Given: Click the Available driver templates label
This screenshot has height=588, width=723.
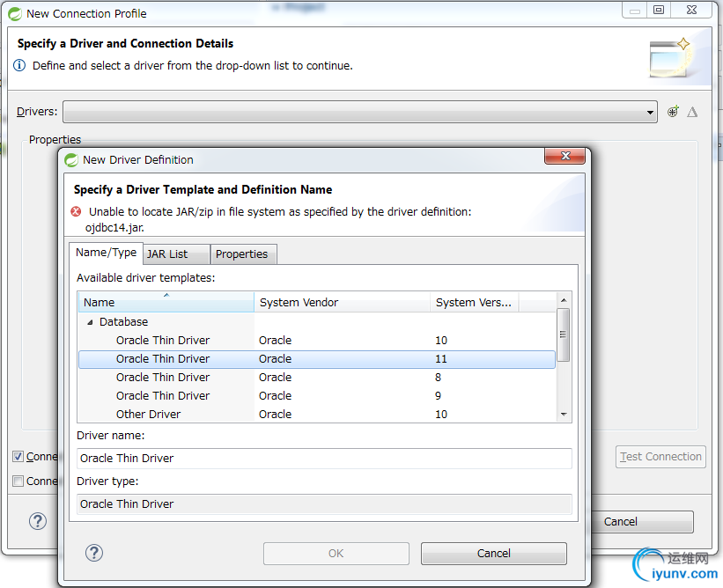Looking at the screenshot, I should pos(145,278).
